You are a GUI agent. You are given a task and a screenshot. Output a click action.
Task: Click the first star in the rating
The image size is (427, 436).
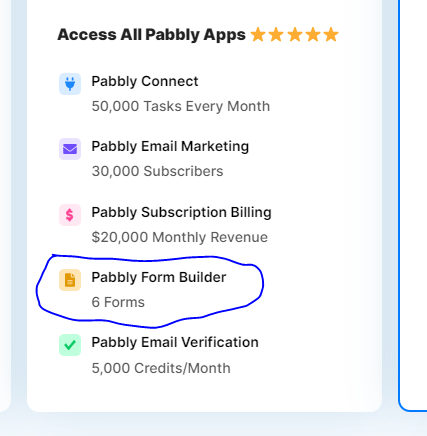(x=258, y=35)
